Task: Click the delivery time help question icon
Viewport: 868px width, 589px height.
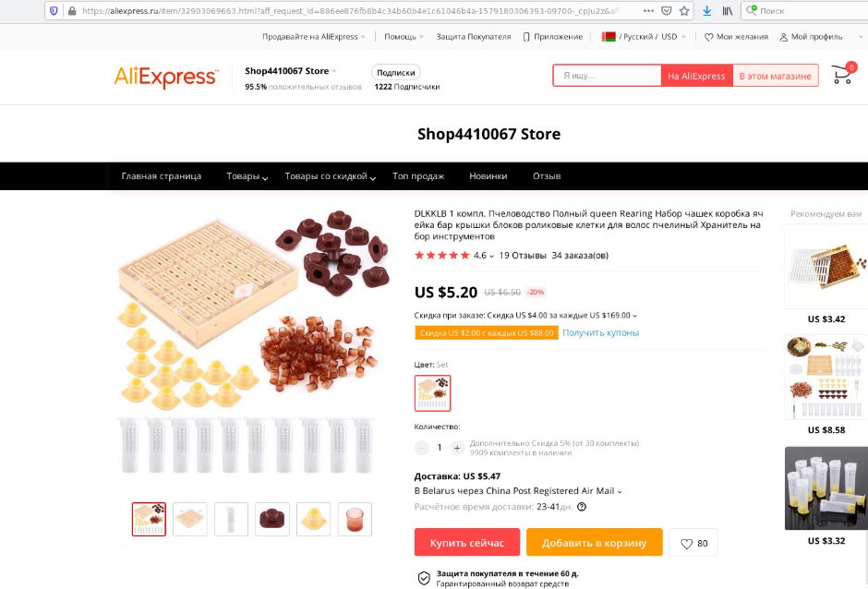Action: pyautogui.click(x=582, y=507)
